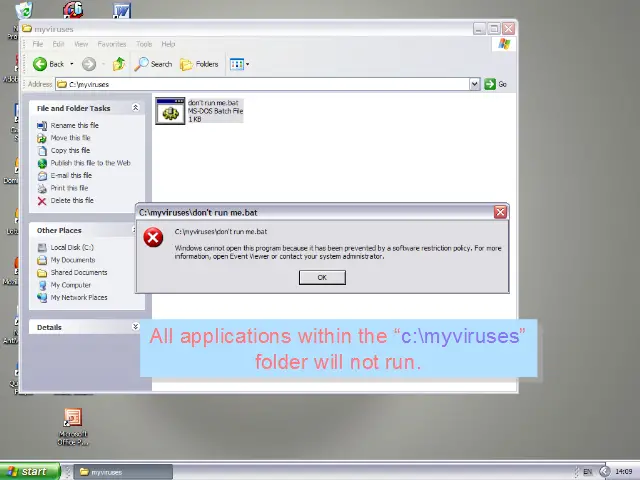Screen dimensions: 640x480
Task: Go to Local Disk (C:) link
Action: (72, 247)
